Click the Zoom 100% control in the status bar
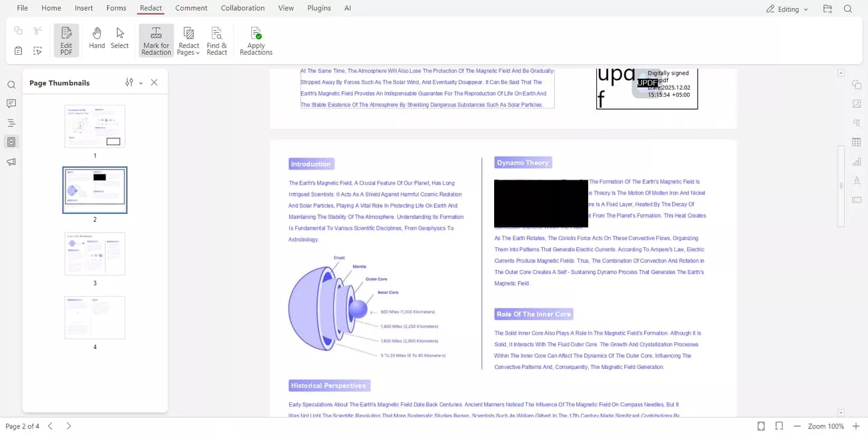868x435 pixels. click(x=826, y=426)
